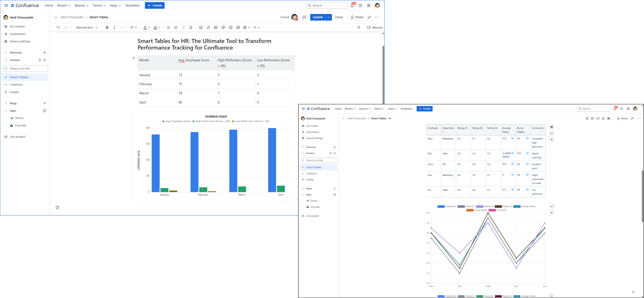Click the fx formula icon in Alice's Average Rating

512,138
